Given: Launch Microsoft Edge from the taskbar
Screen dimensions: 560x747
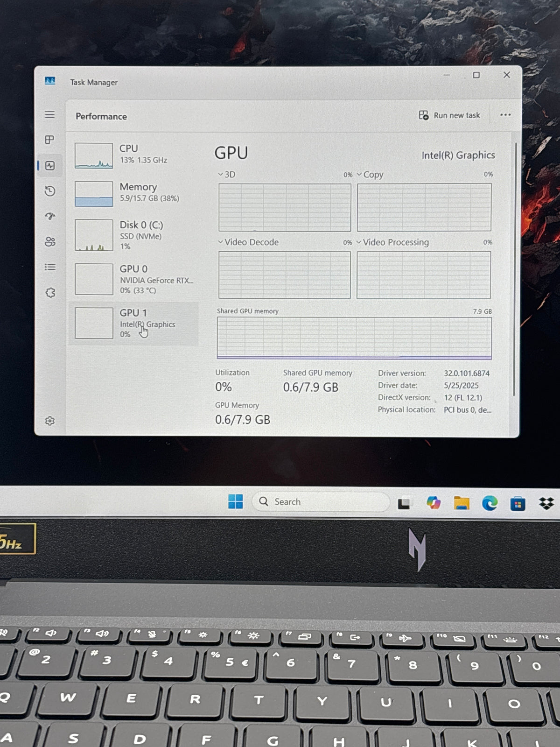Looking at the screenshot, I should pyautogui.click(x=490, y=503).
